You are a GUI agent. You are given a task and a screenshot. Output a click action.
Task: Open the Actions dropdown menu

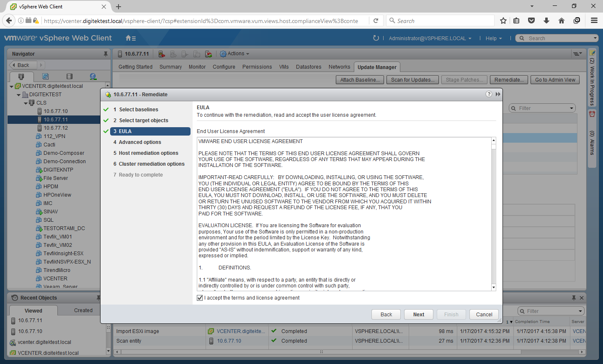tap(234, 54)
